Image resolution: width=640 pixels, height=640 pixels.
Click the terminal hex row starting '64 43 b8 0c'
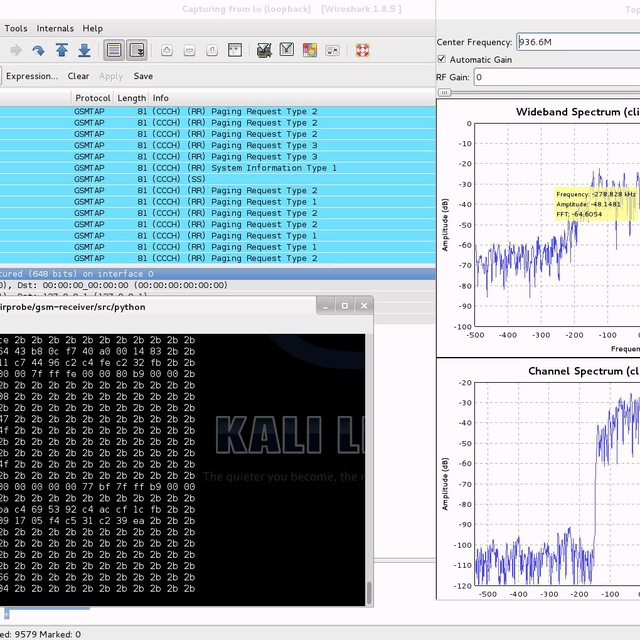tap(97, 351)
